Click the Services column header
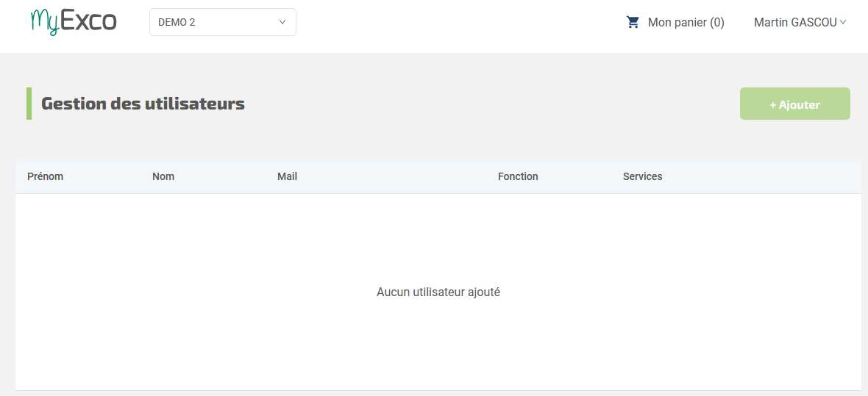The height and width of the screenshot is (396, 868). click(643, 176)
